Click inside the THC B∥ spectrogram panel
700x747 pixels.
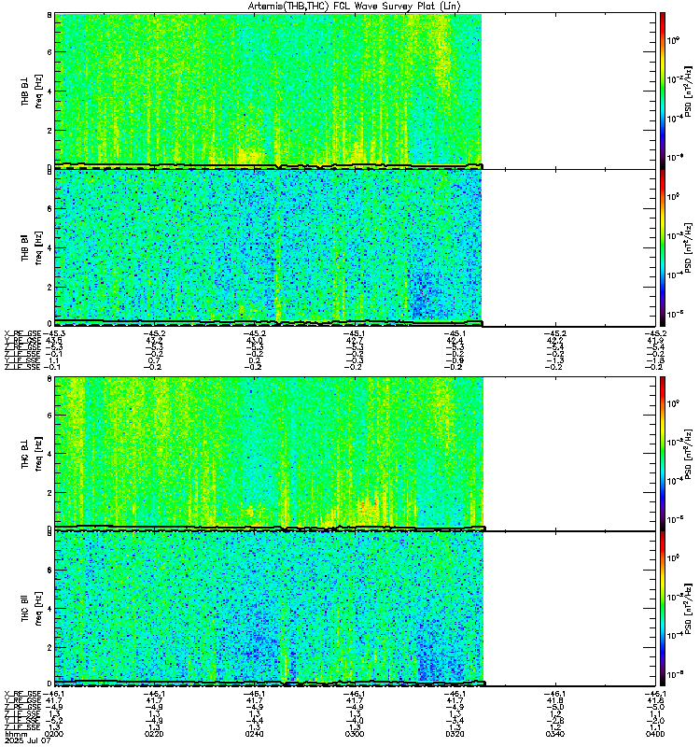pyautogui.click(x=355, y=609)
